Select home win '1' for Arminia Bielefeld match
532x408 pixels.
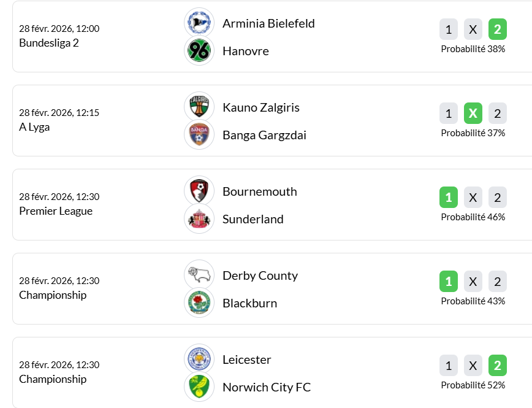[449, 29]
